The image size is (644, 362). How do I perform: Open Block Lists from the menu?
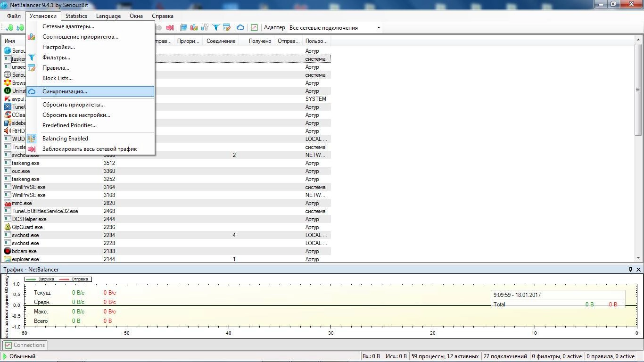click(x=91, y=78)
